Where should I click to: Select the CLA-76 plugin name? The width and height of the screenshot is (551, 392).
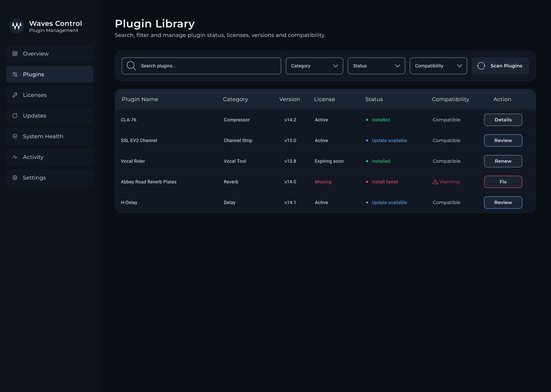coord(129,120)
